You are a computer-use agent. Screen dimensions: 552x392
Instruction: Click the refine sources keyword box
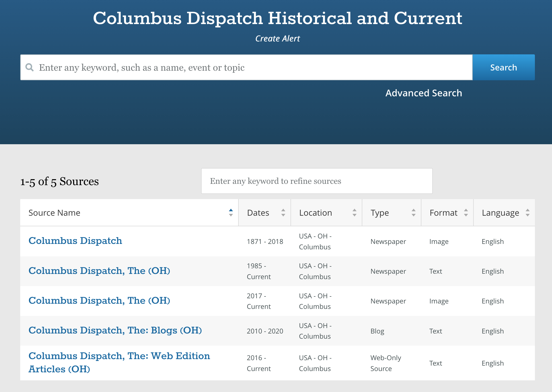(x=317, y=181)
